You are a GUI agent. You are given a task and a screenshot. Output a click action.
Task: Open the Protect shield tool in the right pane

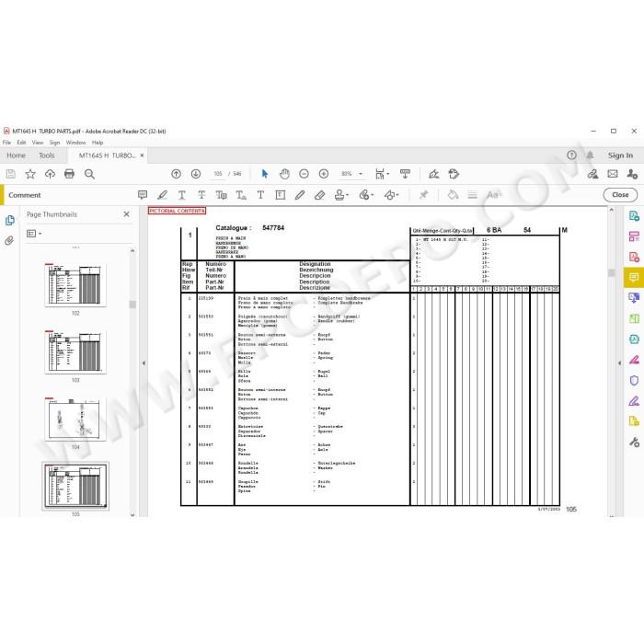[x=634, y=380]
